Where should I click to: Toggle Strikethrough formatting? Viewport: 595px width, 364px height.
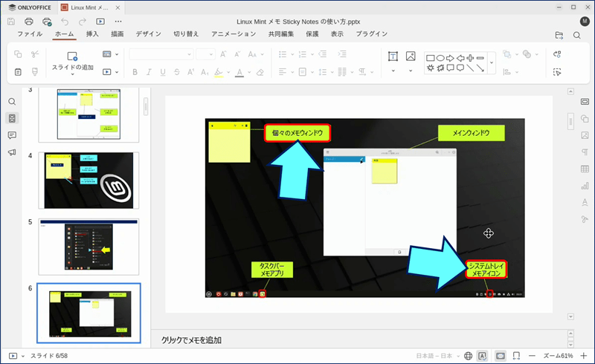click(177, 72)
